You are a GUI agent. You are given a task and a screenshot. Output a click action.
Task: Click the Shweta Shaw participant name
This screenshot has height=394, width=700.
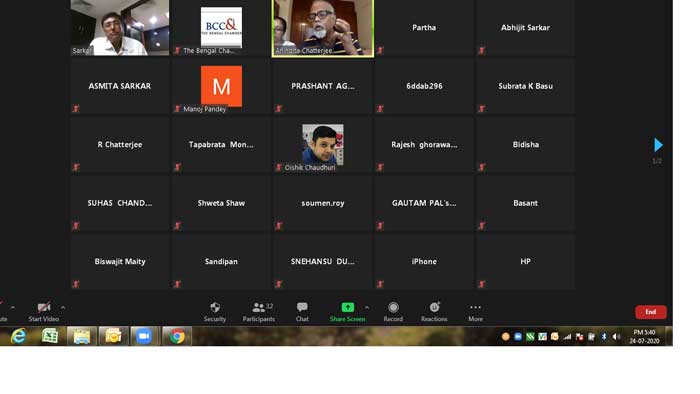click(221, 203)
